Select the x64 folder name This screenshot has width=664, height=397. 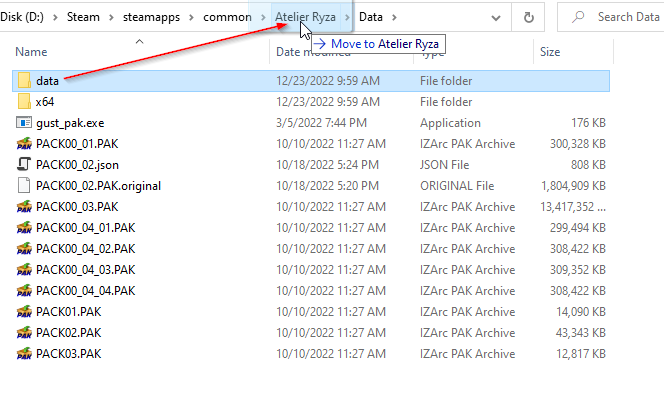(45, 102)
